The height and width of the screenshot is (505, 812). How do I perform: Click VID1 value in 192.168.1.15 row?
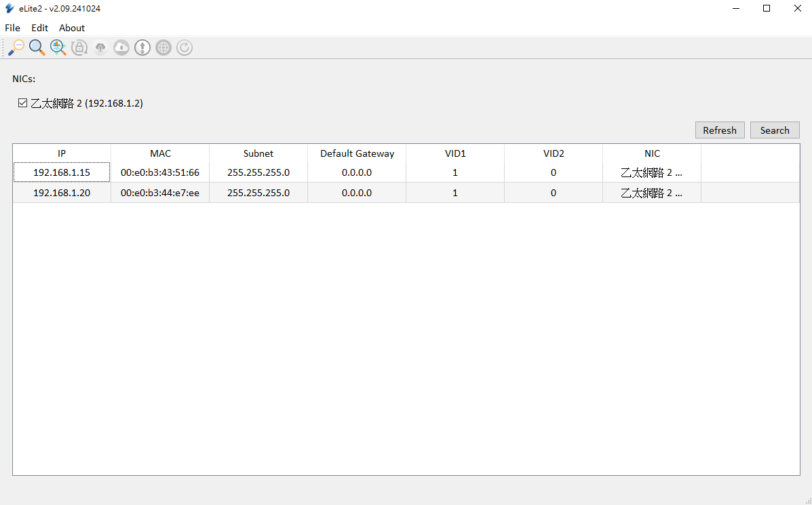pos(455,172)
